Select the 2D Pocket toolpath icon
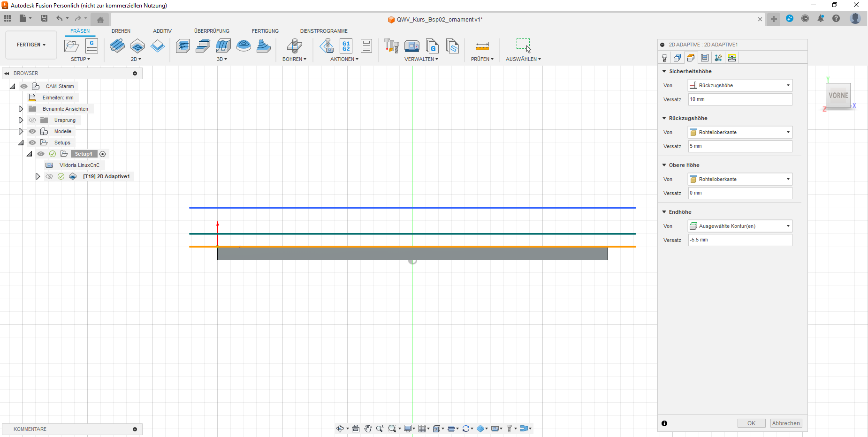868x437 pixels. (x=137, y=46)
